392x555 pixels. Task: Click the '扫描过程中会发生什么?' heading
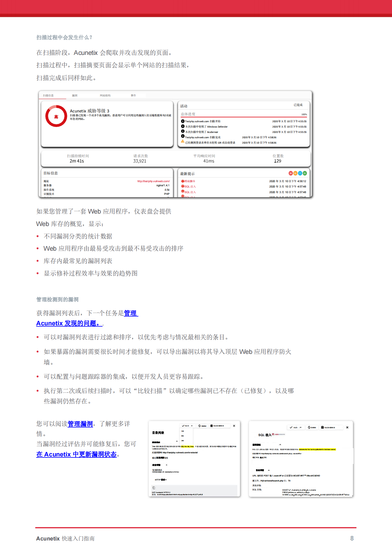[64, 37]
